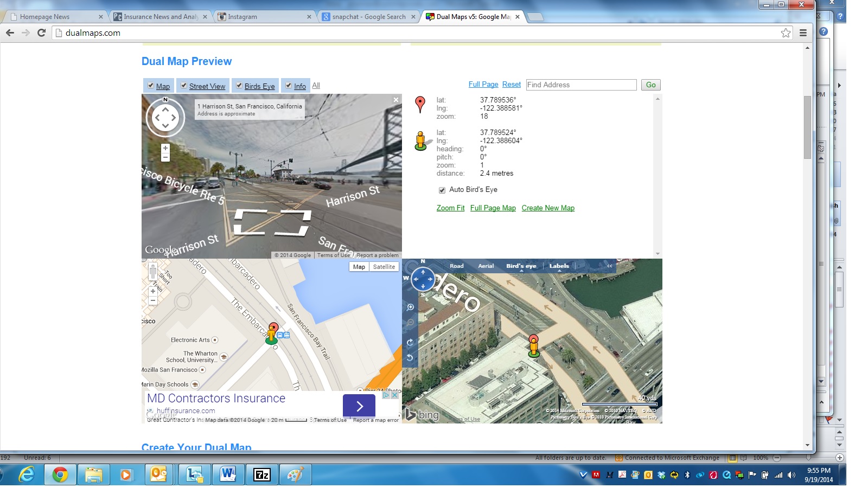Viewport: 868px width, 488px height.
Task: Switch Bing map to Road view
Action: [457, 266]
